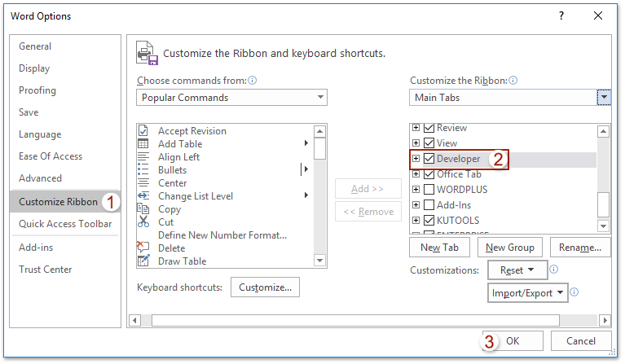
Task: Expand the KUTOOLS tree node
Action: point(416,220)
